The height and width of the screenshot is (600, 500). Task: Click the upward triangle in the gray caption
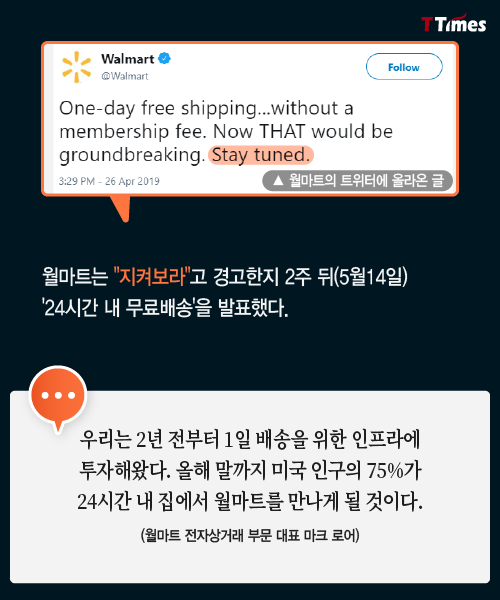click(278, 180)
